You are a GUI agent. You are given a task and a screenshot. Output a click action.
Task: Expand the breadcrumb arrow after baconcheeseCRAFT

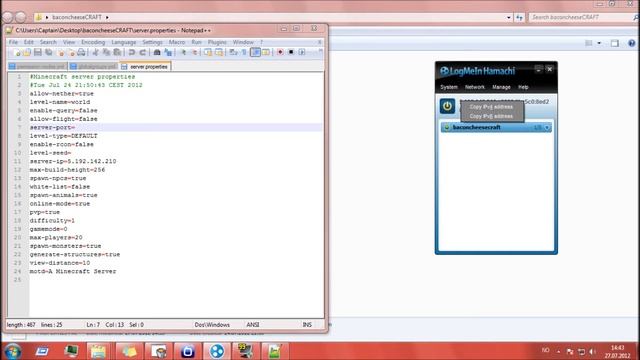point(107,18)
